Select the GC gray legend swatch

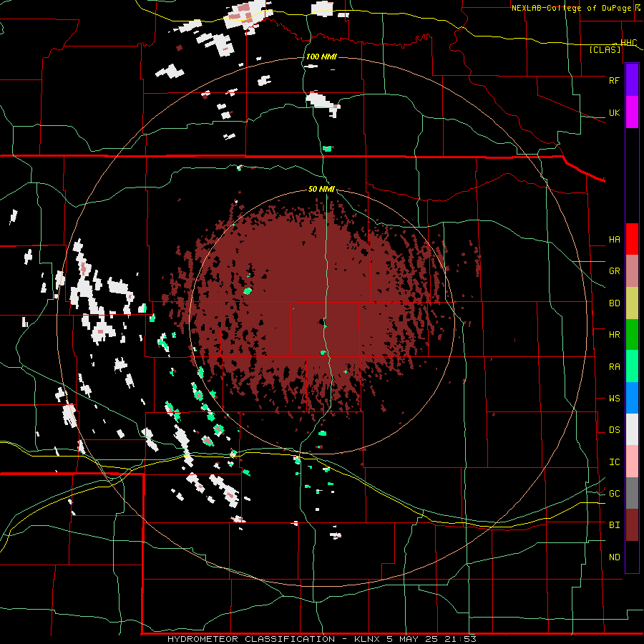pos(632,493)
